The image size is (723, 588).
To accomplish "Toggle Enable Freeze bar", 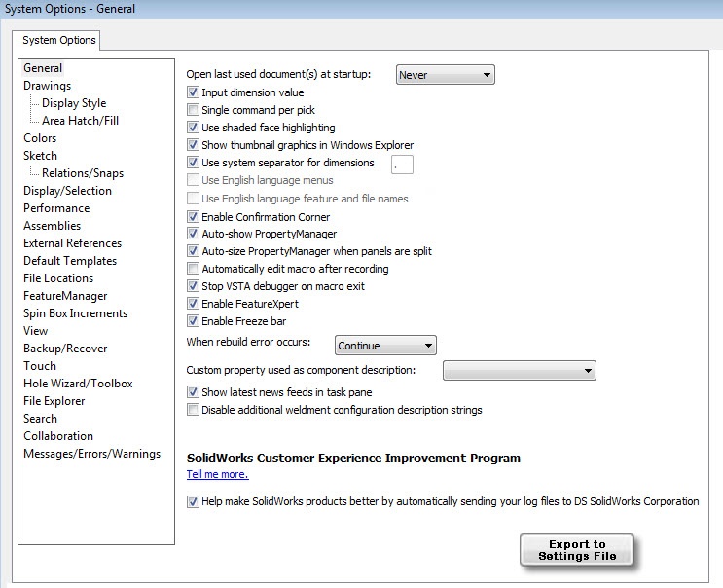I will tap(193, 321).
